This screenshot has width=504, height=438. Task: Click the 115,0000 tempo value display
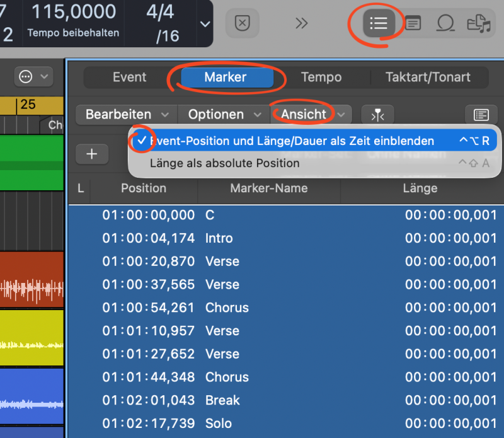click(74, 11)
